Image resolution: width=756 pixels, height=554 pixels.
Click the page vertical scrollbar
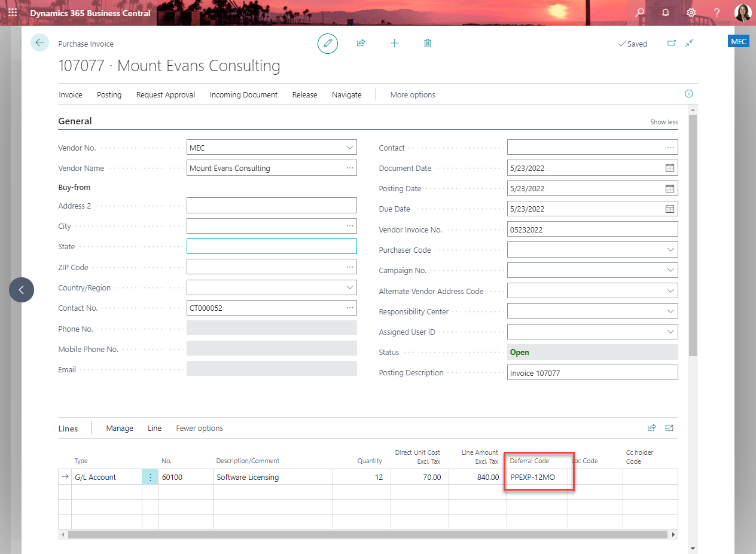tap(693, 235)
